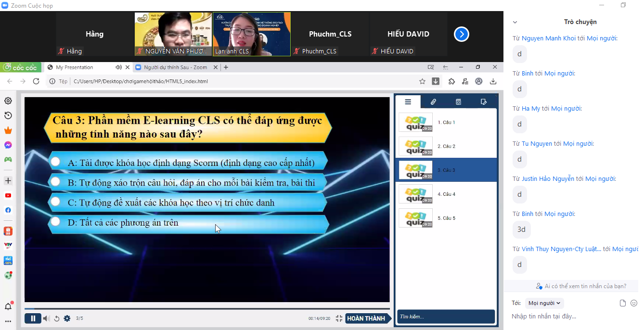
Task: Open page info next to the file address
Action: tap(52, 81)
